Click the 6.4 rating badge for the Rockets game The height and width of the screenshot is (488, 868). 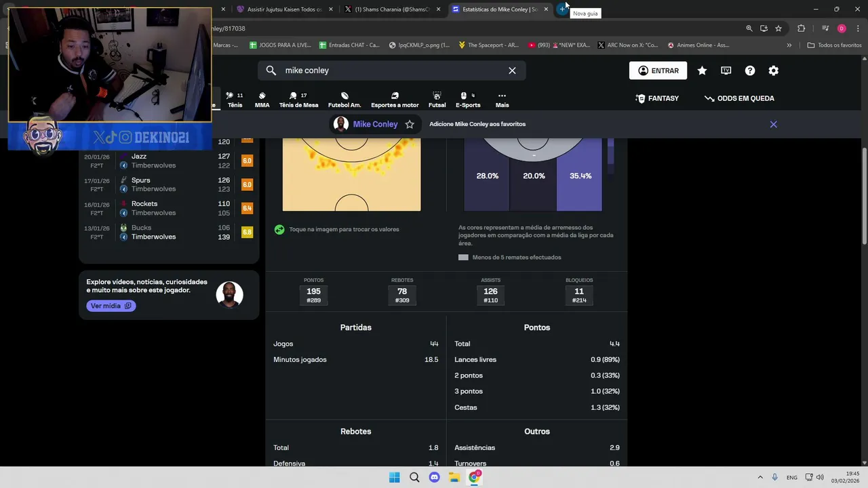click(x=247, y=208)
